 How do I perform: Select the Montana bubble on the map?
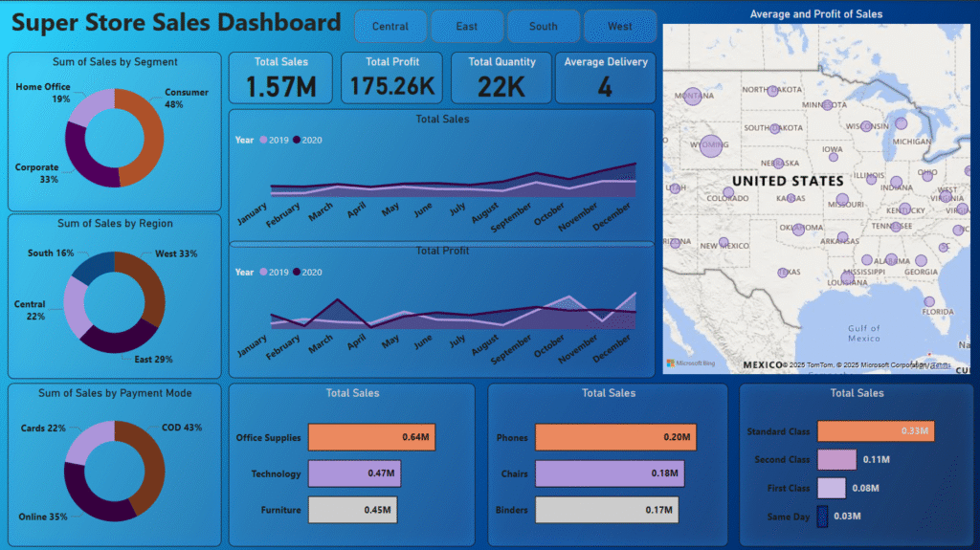[693, 96]
